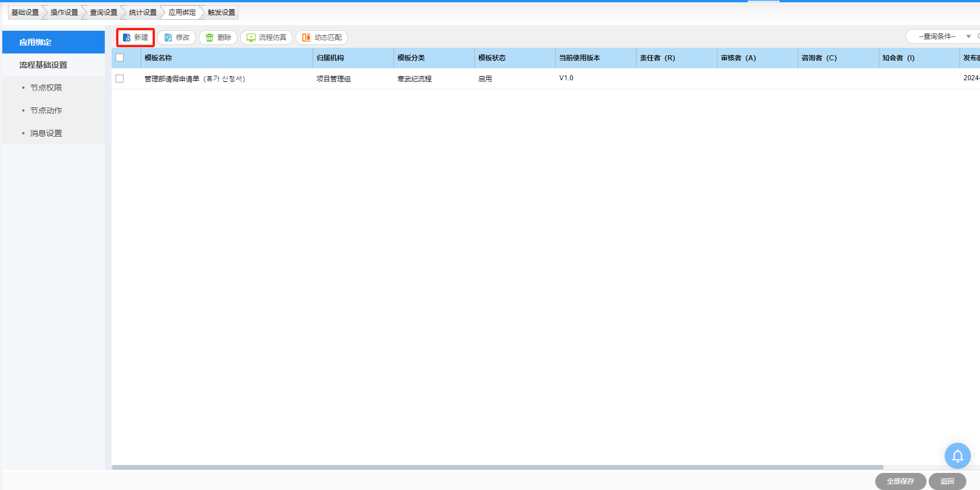980x490 pixels.
Task: Click the 模板名称 column header
Action: [x=158, y=58]
